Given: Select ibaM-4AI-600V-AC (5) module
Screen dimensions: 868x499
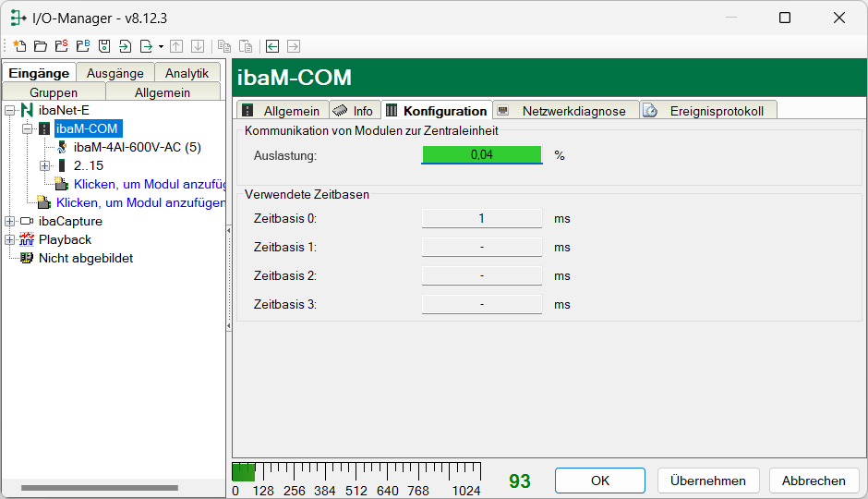Looking at the screenshot, I should (x=138, y=147).
